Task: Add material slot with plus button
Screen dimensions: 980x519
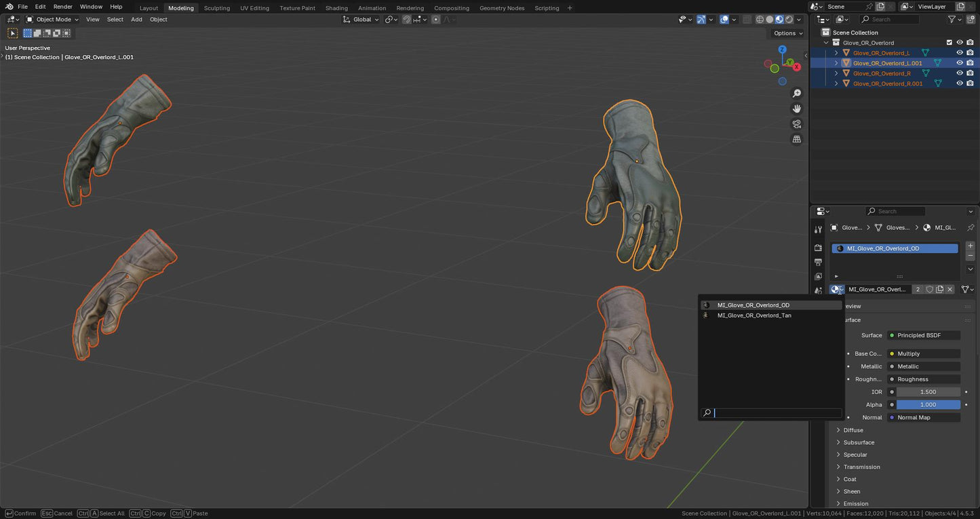Action: pyautogui.click(x=971, y=246)
